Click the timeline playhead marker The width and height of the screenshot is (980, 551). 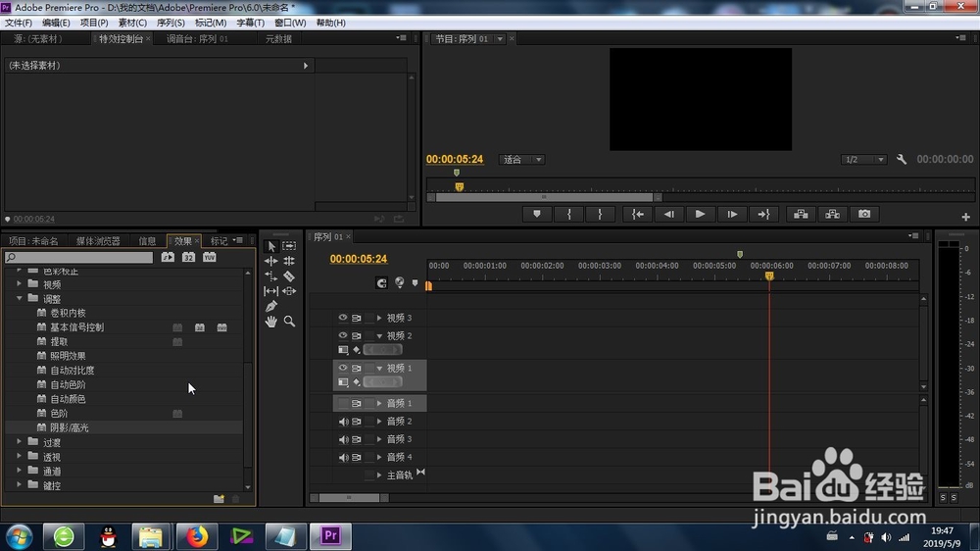(769, 276)
